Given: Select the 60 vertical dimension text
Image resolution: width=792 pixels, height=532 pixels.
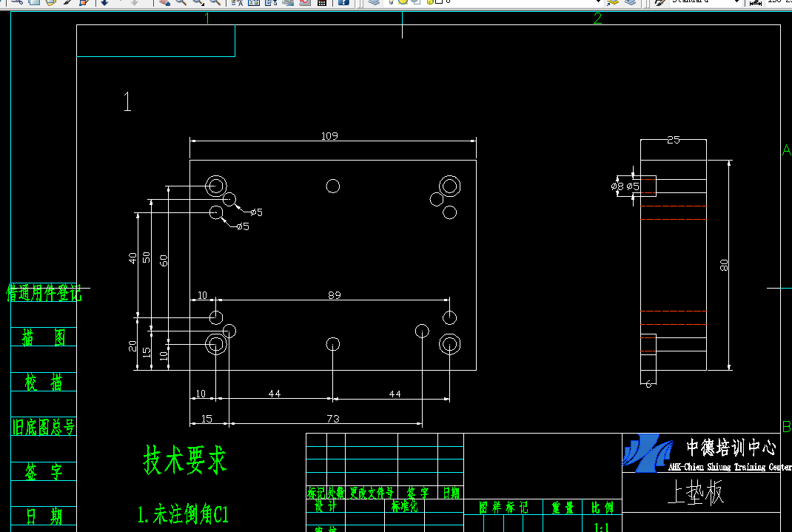Looking at the screenshot, I should click(164, 260).
